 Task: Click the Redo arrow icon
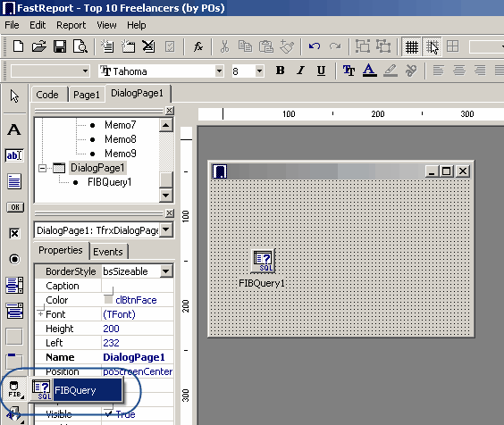[335, 46]
